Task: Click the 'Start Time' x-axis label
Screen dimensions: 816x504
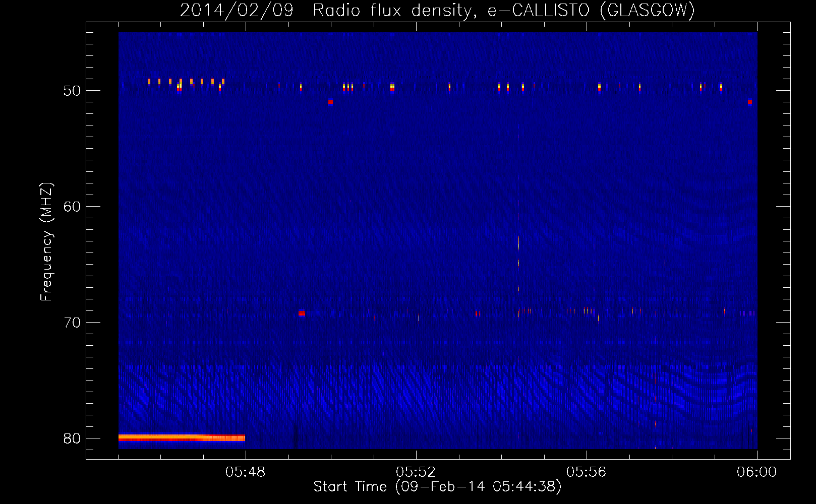Action: pyautogui.click(x=437, y=487)
